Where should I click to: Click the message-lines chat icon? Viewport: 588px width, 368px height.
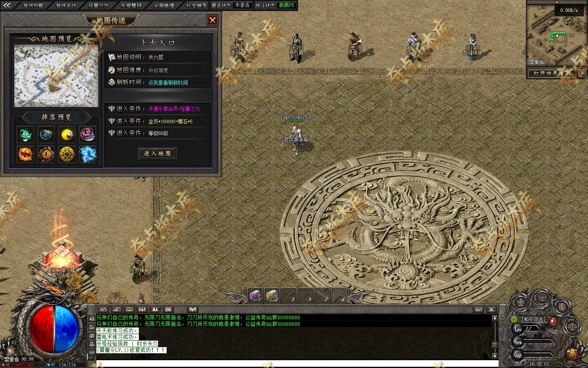[168, 310]
